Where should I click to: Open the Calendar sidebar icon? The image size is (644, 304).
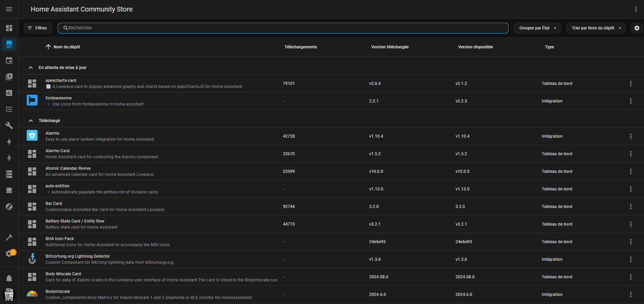click(x=9, y=61)
